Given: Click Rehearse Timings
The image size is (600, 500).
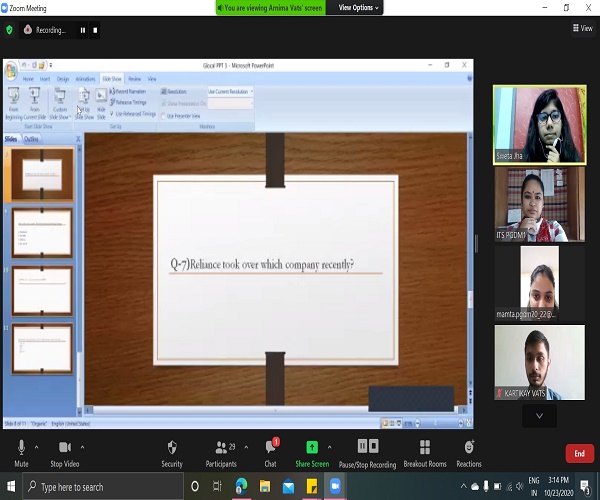Looking at the screenshot, I should pos(128,103).
